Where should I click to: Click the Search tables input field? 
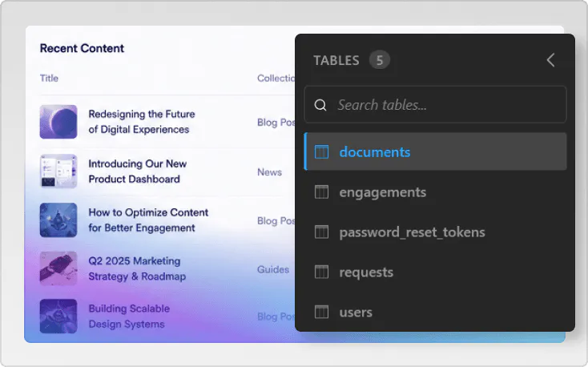[435, 105]
